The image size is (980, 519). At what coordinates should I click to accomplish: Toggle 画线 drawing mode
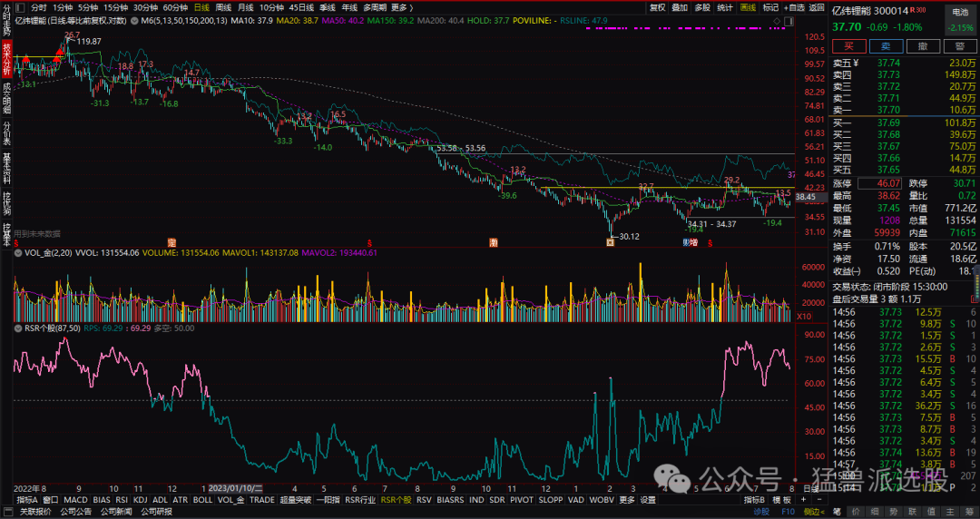748,7
